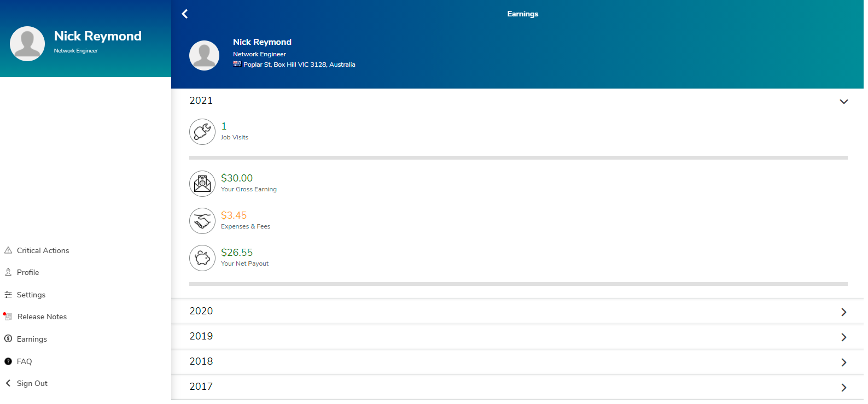
Task: Open Critical Actions from sidebar
Action: point(43,250)
